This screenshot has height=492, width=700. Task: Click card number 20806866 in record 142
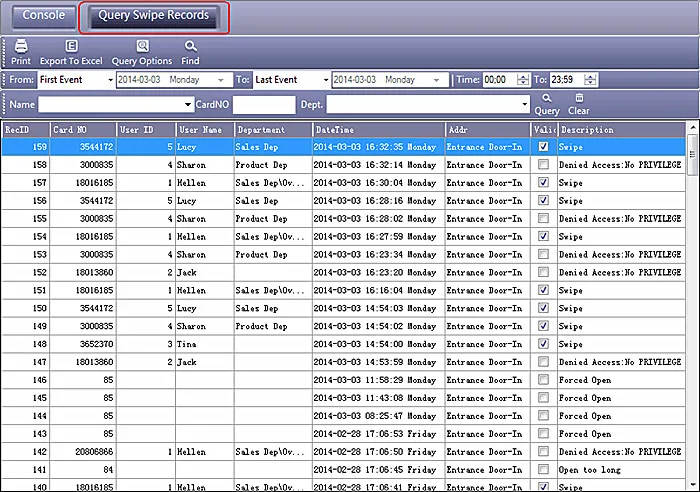click(x=94, y=452)
